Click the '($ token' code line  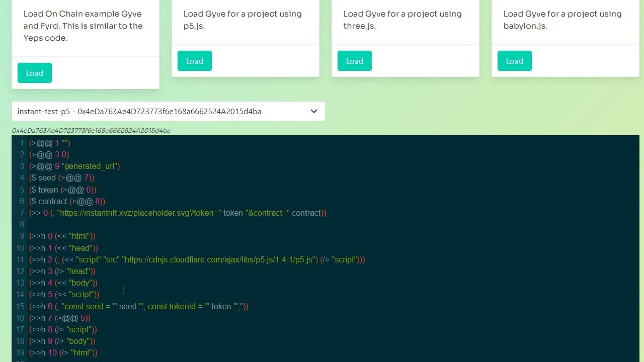63,190
